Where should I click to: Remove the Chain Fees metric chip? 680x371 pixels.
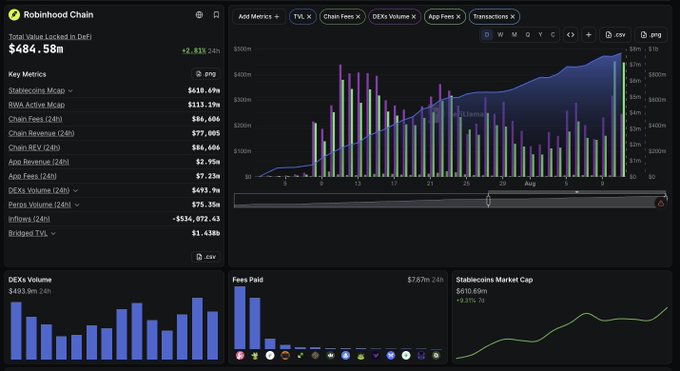(x=358, y=16)
